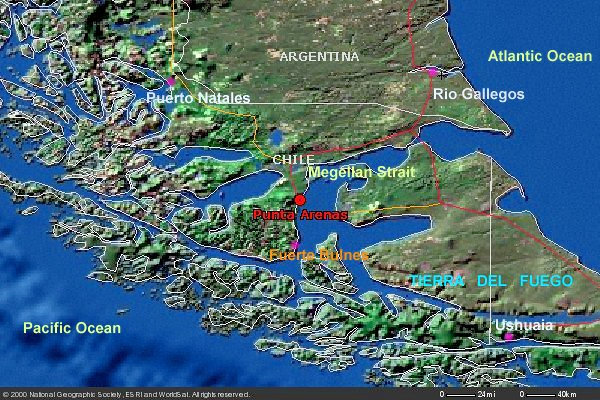
Task: Select the orange Fuerte Bulnes label
Action: pos(318,256)
